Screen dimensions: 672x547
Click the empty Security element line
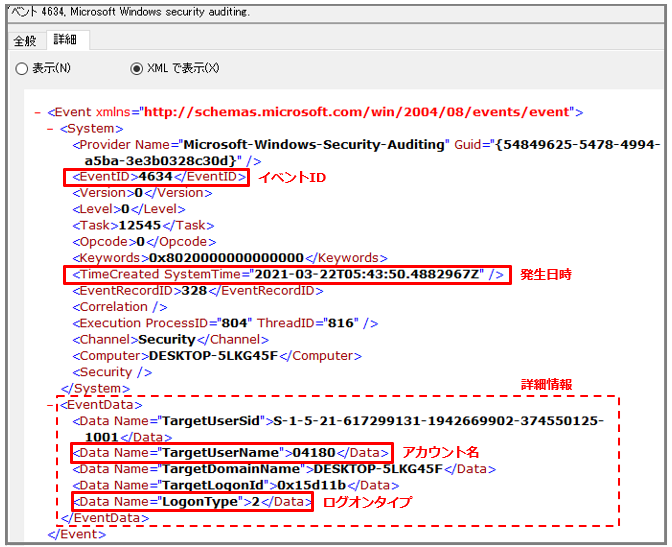tap(112, 372)
